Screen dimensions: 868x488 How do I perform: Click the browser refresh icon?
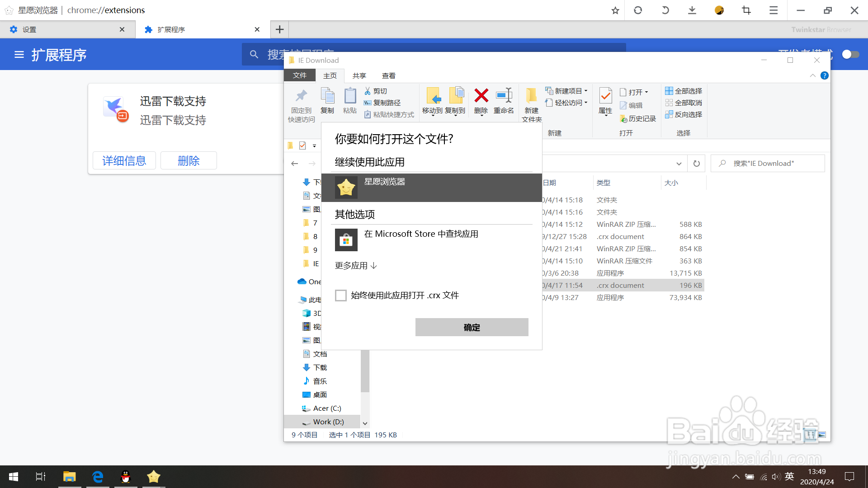point(638,10)
